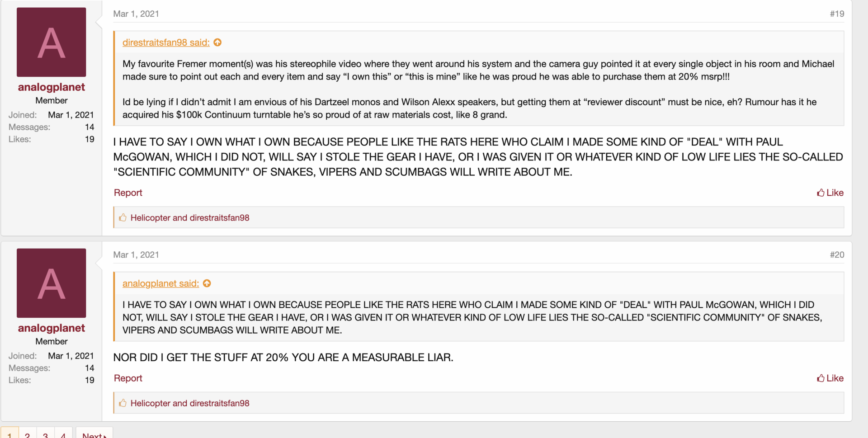The height and width of the screenshot is (438, 868).
Task: Click the up-arrow icon beside direstraitsfan98's quote
Action: [x=217, y=42]
